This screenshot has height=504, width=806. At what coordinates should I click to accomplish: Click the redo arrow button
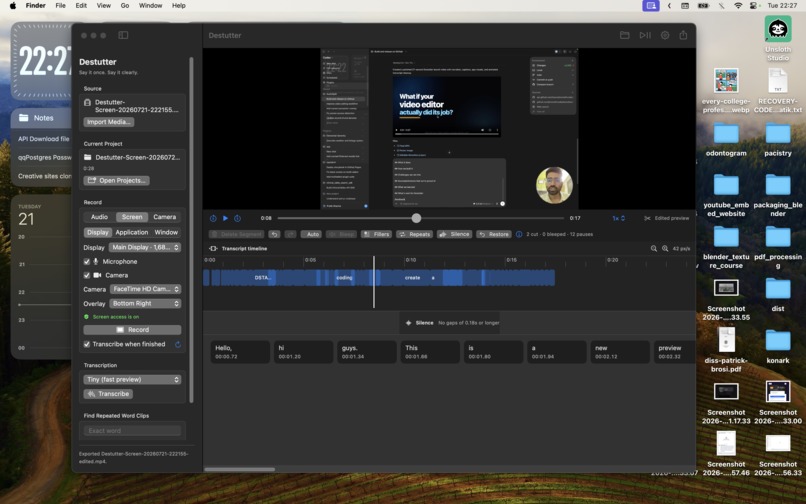(x=290, y=234)
